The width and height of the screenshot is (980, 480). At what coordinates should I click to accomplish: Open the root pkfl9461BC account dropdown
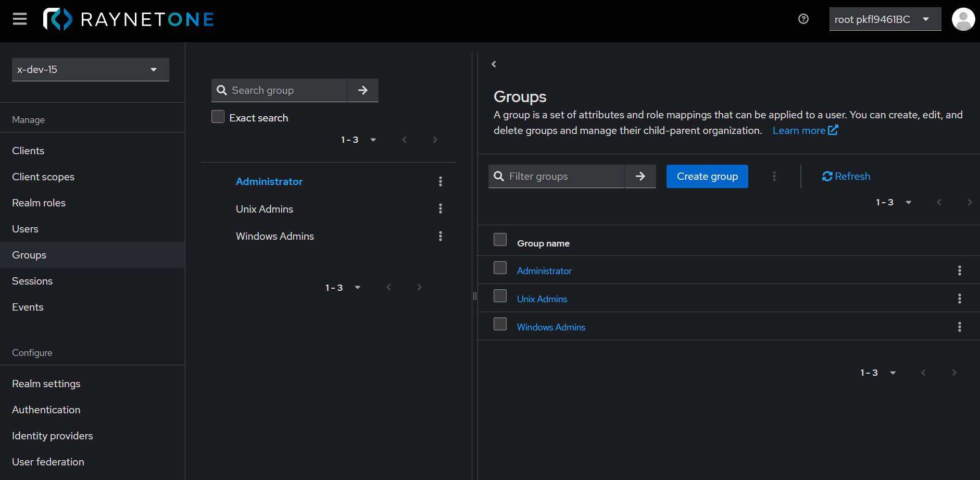pyautogui.click(x=885, y=19)
